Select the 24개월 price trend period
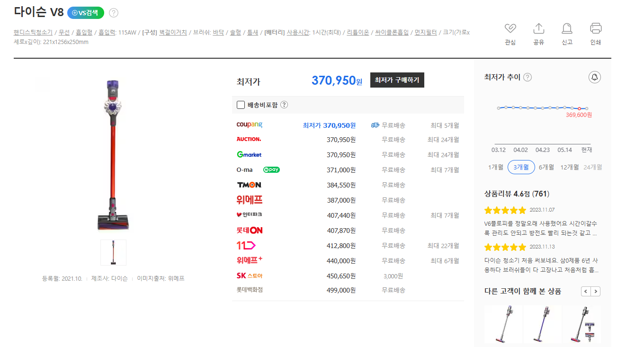Image resolution: width=644 pixels, height=347 pixels. 593,167
